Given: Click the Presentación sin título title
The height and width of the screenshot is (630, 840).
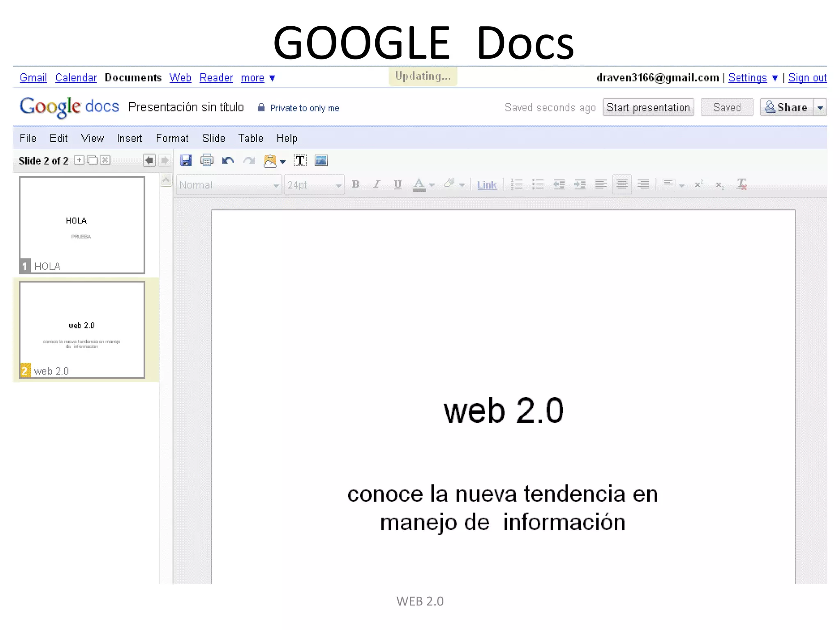Looking at the screenshot, I should click(x=186, y=107).
